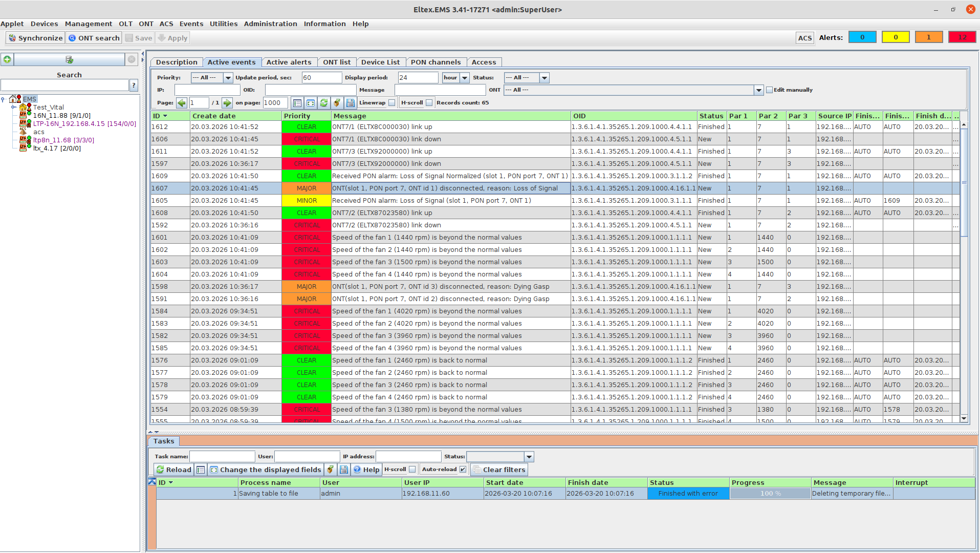
Task: Click the green refresh icon in events toolbar
Action: tap(324, 103)
